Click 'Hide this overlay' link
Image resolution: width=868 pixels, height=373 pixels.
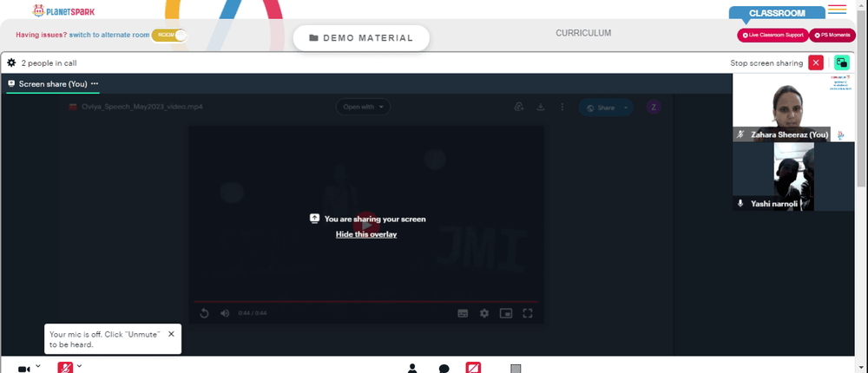pos(366,234)
